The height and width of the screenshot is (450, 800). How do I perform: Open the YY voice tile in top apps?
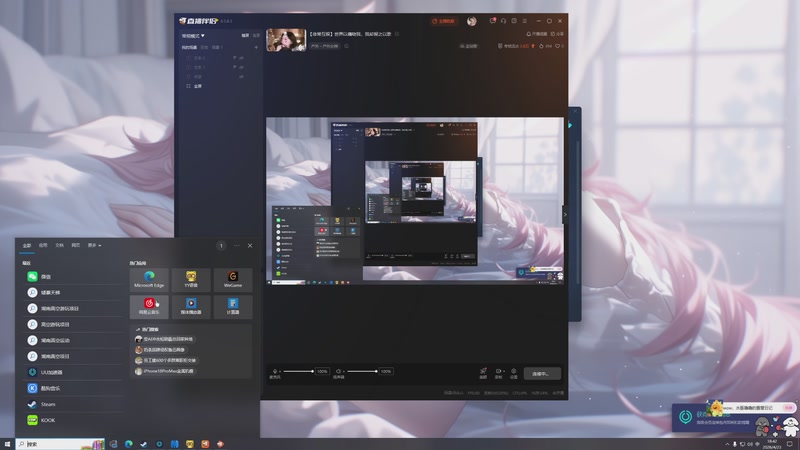coord(191,280)
